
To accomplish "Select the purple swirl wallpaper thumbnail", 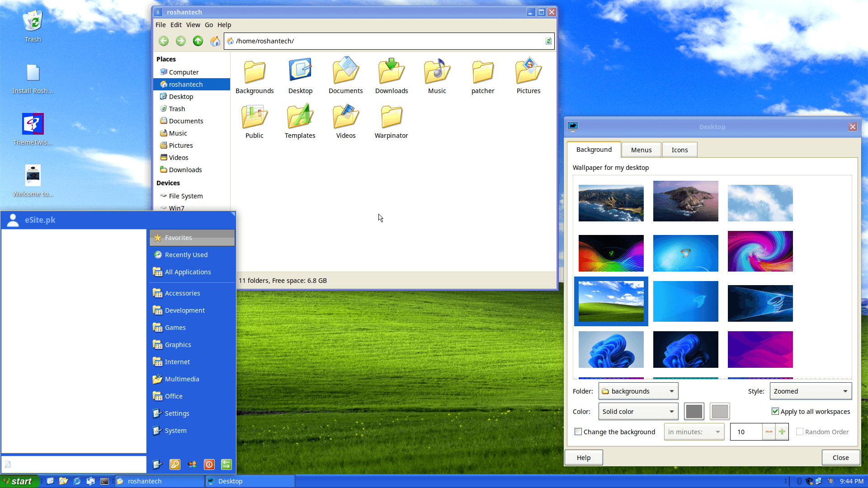I will coord(760,251).
